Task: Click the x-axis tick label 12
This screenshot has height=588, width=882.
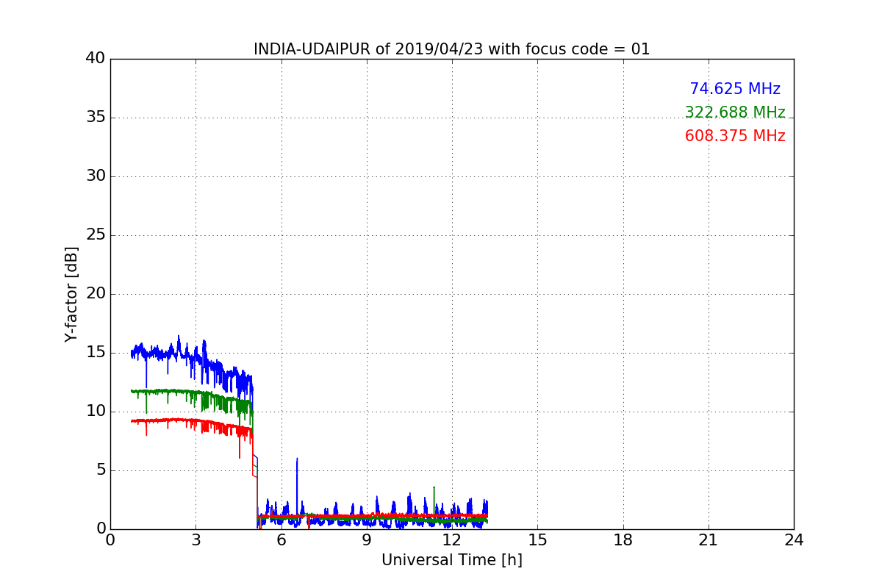Action: (x=452, y=540)
